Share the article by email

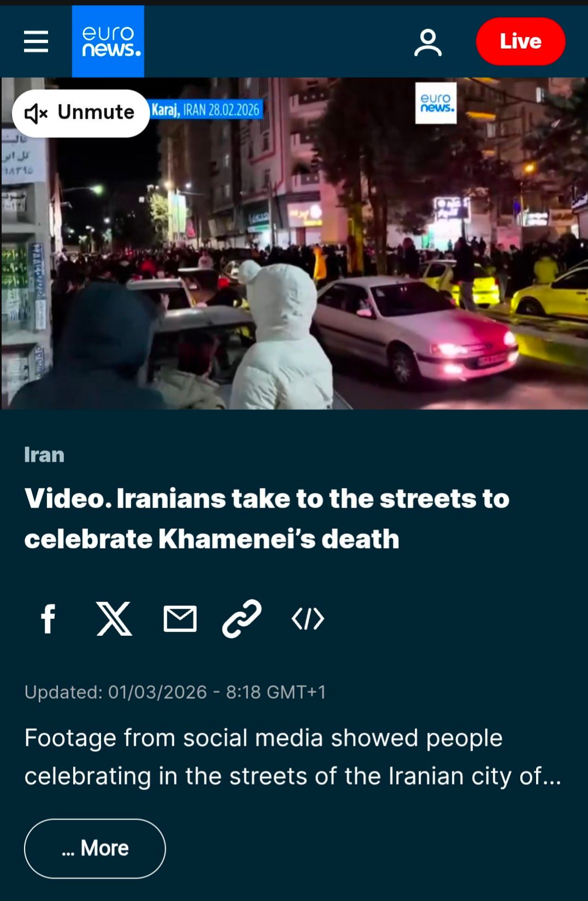click(180, 619)
